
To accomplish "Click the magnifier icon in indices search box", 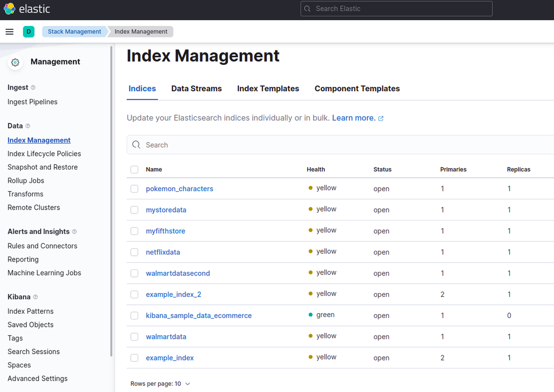I will click(136, 145).
